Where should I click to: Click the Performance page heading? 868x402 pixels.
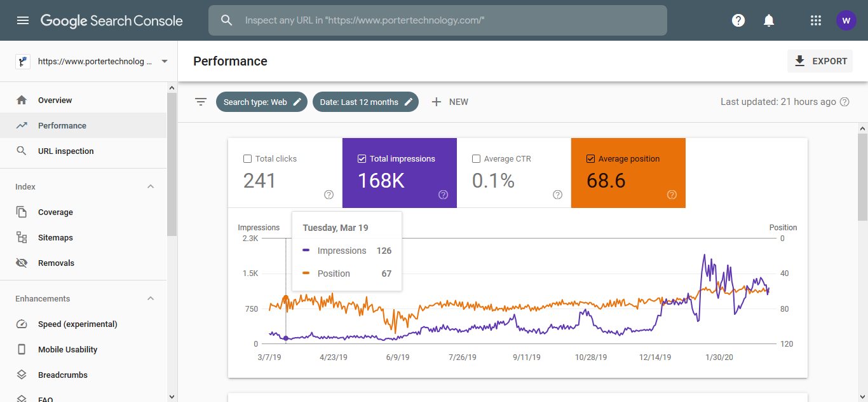click(230, 61)
